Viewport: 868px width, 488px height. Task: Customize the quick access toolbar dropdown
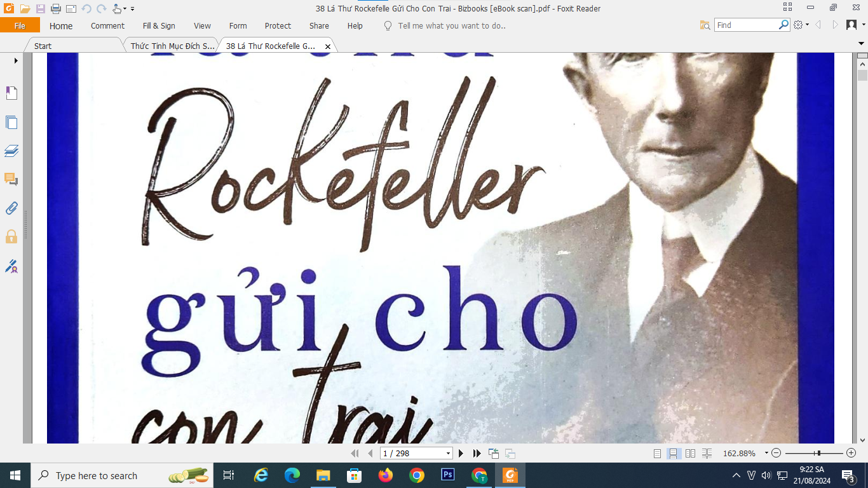coord(132,9)
